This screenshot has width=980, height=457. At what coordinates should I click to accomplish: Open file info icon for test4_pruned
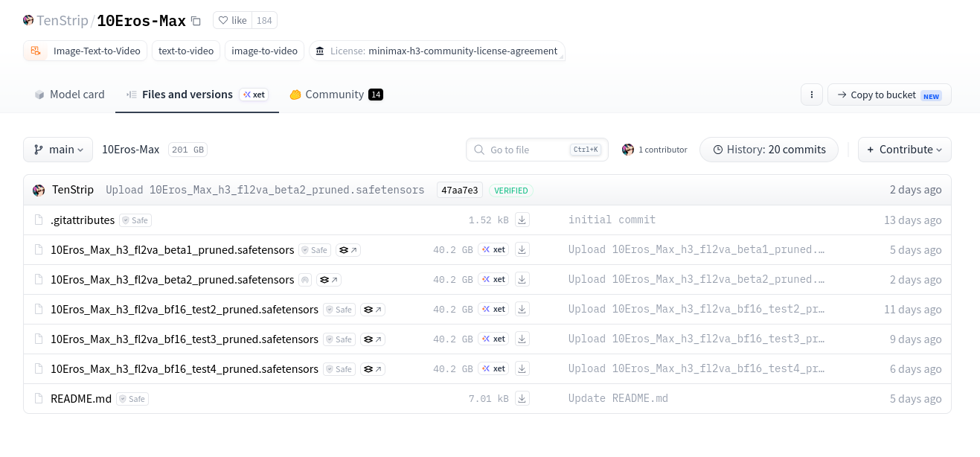pyautogui.click(x=373, y=369)
